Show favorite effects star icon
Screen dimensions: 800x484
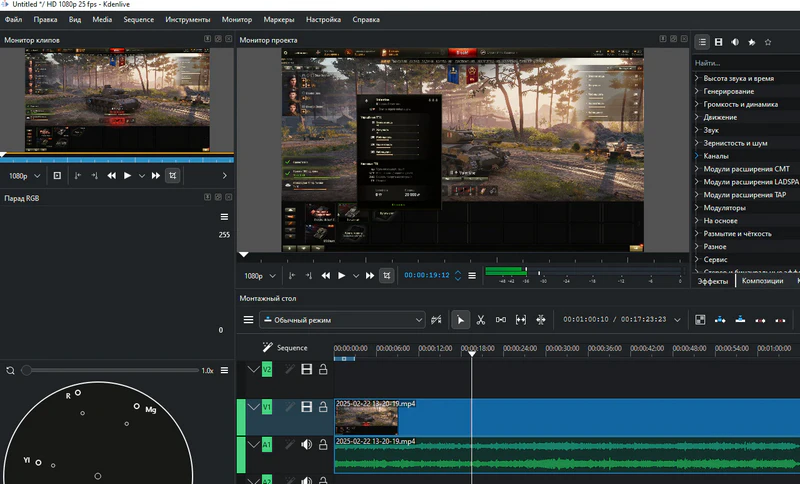point(767,42)
